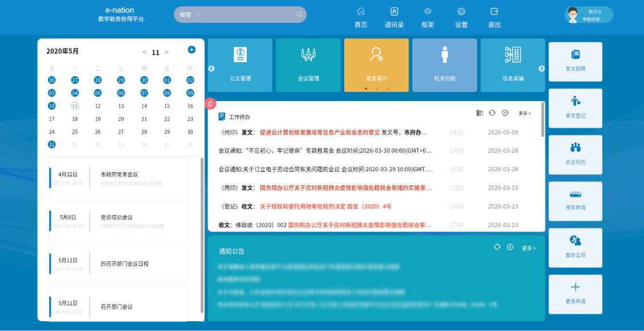644x331 pixels.
Task: Go to next day using calendar right arrow
Action: point(166,52)
